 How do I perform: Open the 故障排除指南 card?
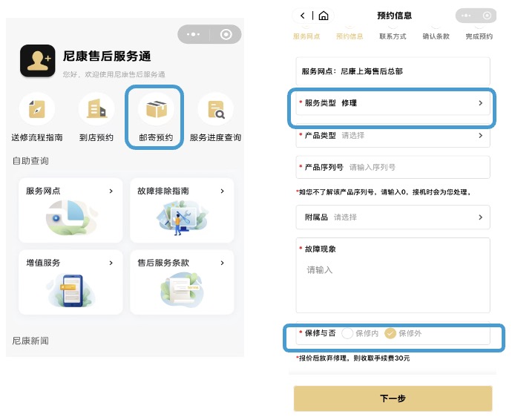click(x=182, y=210)
